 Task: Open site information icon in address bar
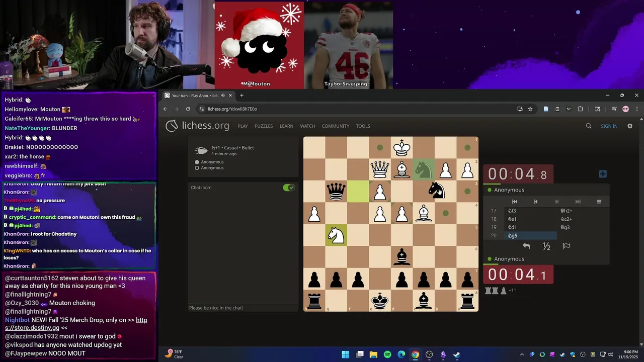click(201, 109)
